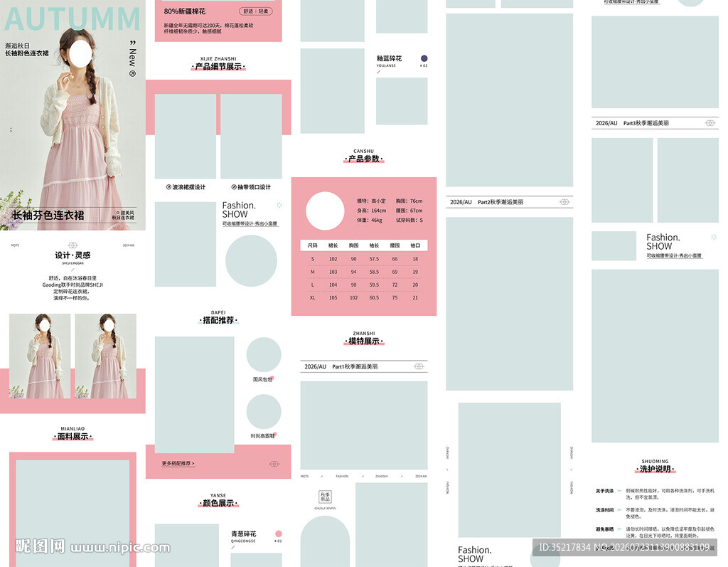Screen dimensions: 728x567
Task: Open the 更多搭配推荐 > link
Action: [178, 463]
